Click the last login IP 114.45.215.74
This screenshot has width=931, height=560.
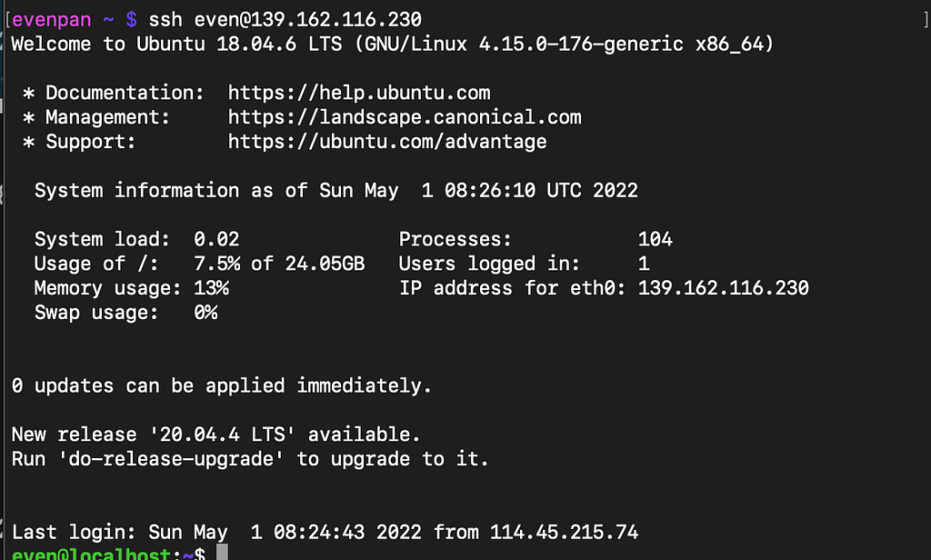564,532
